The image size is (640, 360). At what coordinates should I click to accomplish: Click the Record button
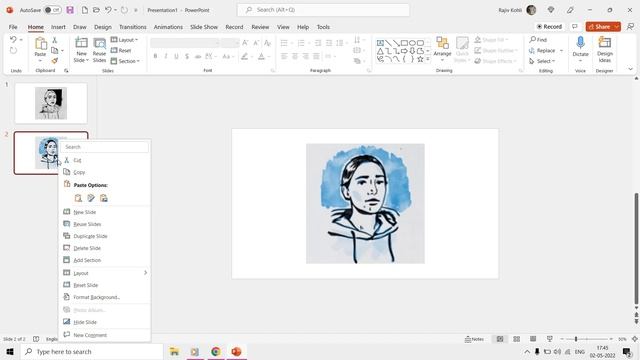[x=549, y=27]
